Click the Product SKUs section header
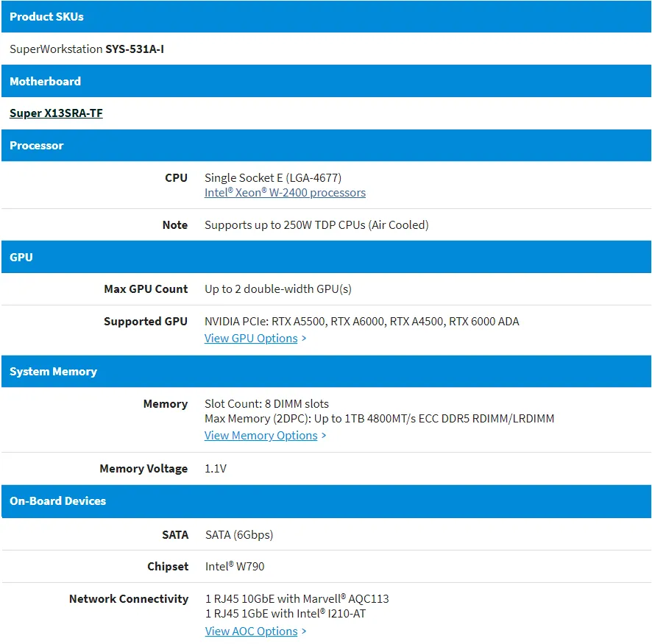652x644 pixels. coord(326,17)
